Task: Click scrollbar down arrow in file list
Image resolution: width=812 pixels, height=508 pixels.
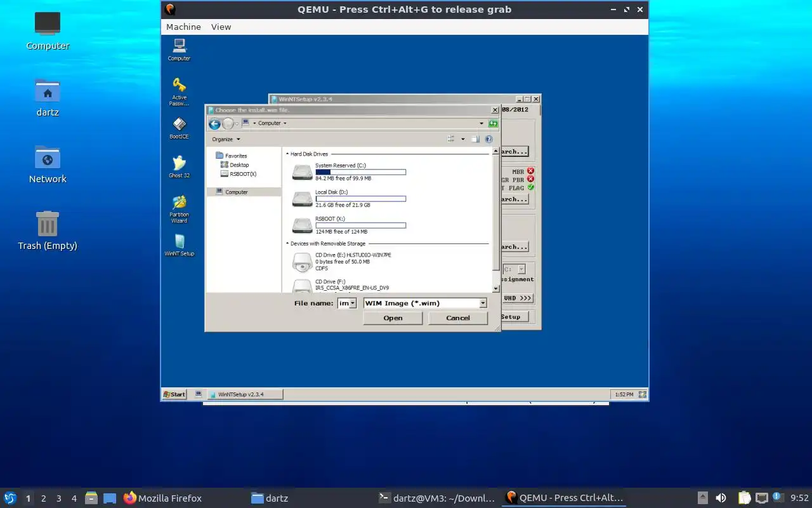Action: coord(495,289)
